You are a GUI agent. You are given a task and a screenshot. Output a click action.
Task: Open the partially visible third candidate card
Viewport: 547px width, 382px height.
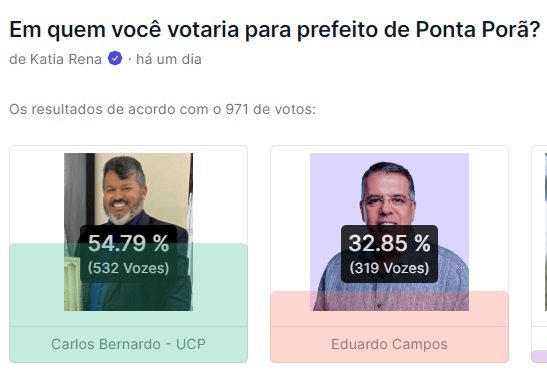539,254
